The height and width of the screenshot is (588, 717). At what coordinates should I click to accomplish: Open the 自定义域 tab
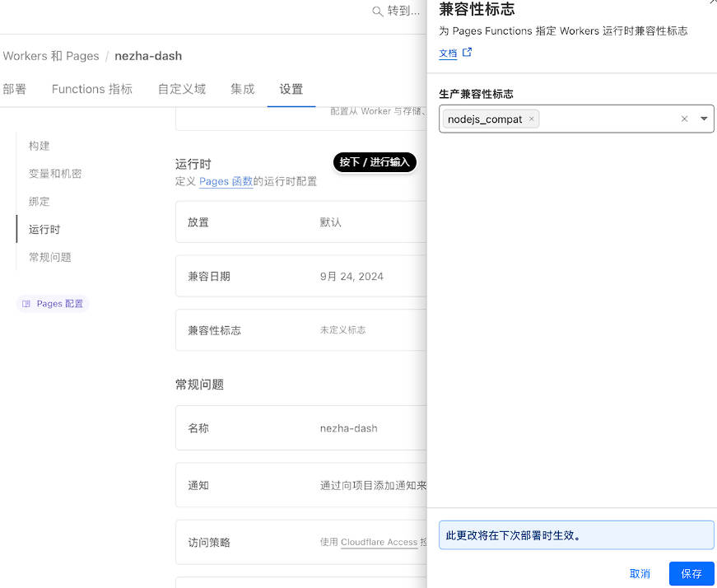(182, 89)
